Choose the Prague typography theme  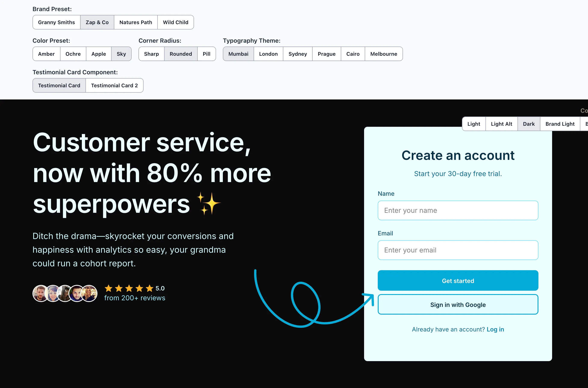326,54
